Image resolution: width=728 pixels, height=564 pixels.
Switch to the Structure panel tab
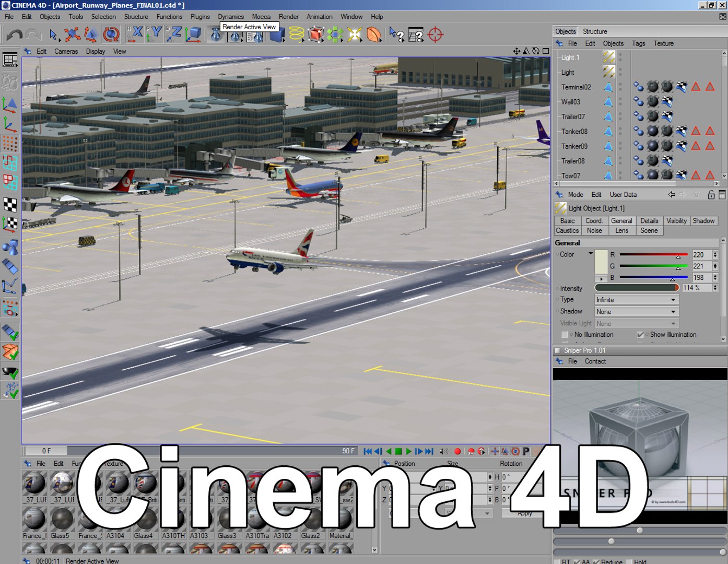(x=595, y=31)
